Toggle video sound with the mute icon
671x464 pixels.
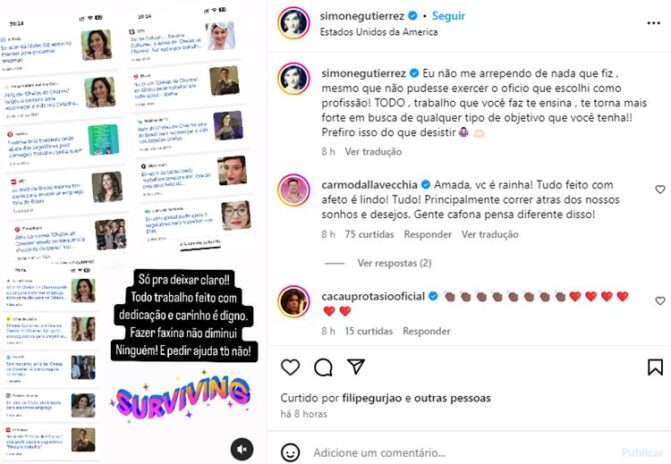[x=242, y=449]
